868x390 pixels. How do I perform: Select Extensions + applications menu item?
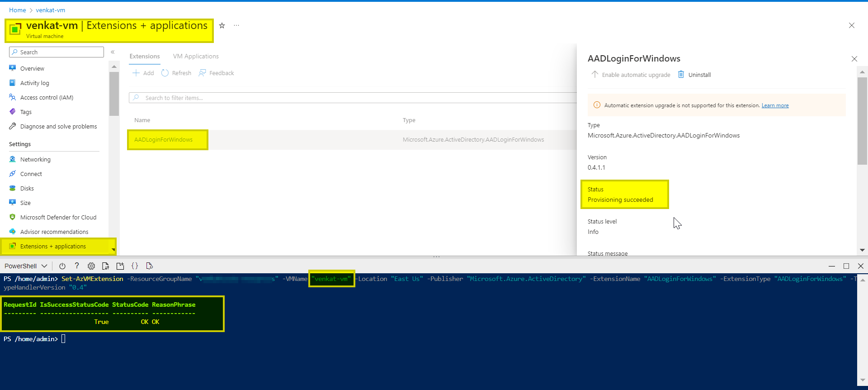coord(53,246)
